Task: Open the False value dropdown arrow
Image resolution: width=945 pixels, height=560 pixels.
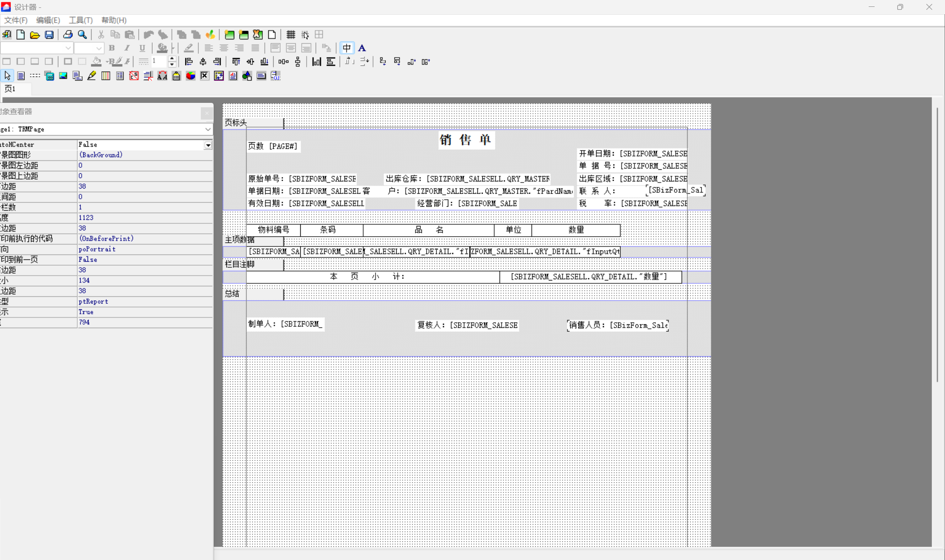Action: point(208,145)
